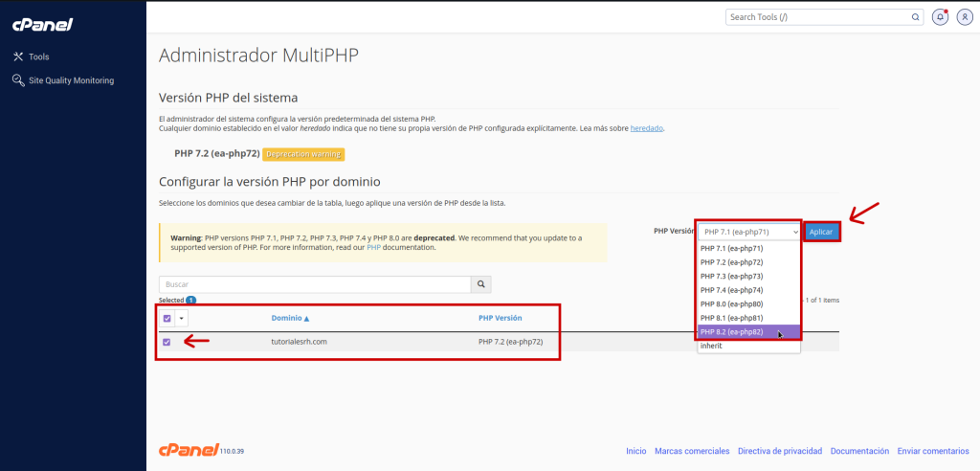Open the Documentación footer link
This screenshot has width=980, height=471.
pyautogui.click(x=858, y=451)
